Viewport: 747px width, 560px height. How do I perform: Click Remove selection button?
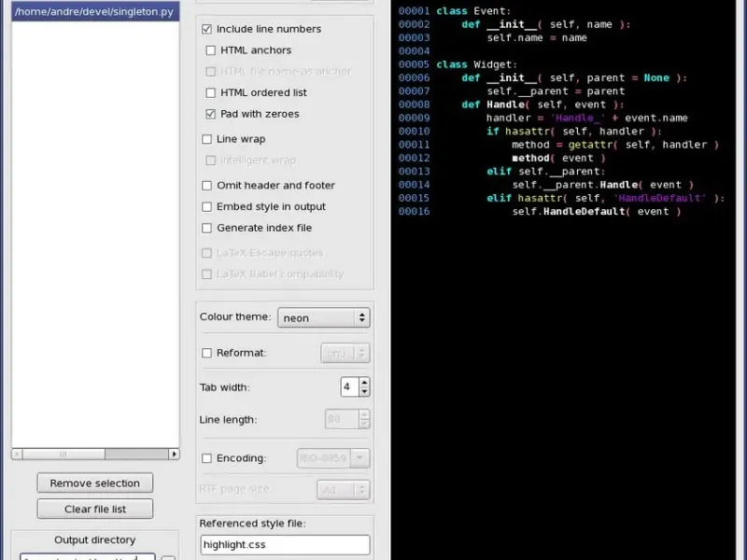95,483
